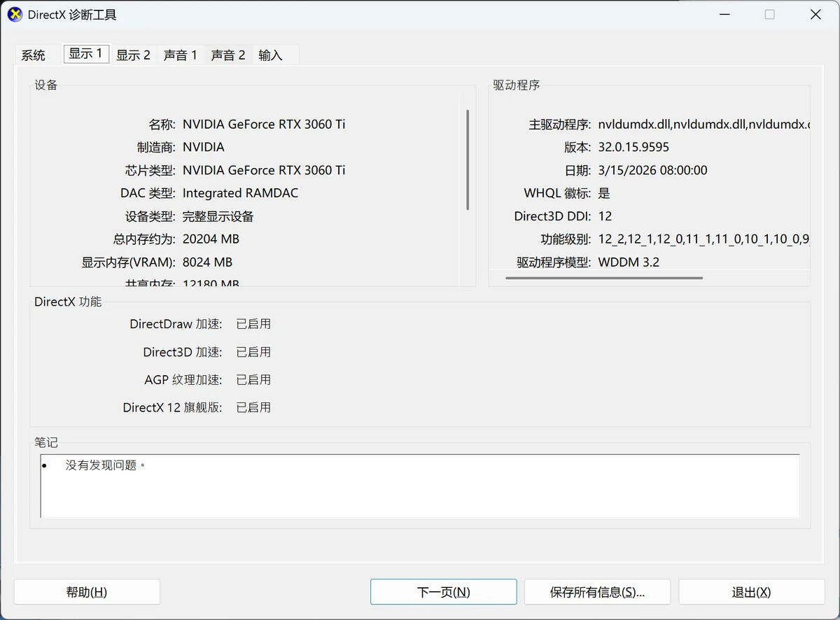This screenshot has height=620, width=840.
Task: Click the 制造商 value NVIDIA
Action: point(204,147)
